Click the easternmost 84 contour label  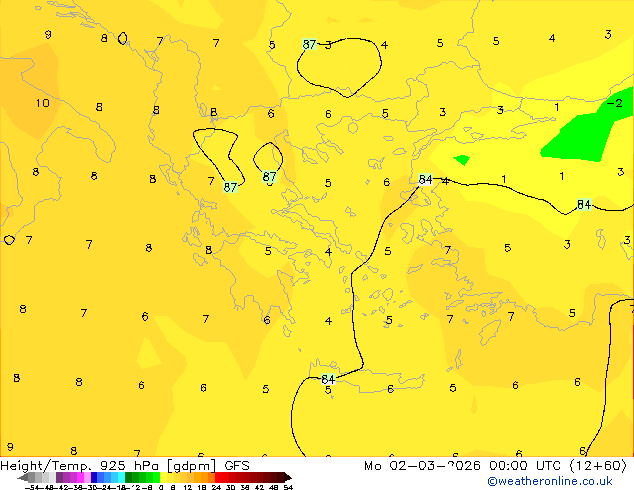tap(584, 205)
